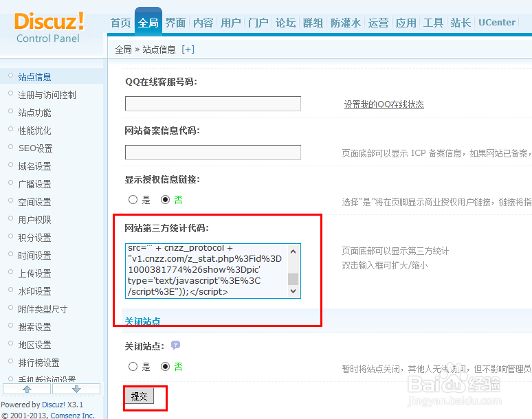532x419 pixels.
Task: Select 附件类型尺寸 in sidebar
Action: (43, 309)
